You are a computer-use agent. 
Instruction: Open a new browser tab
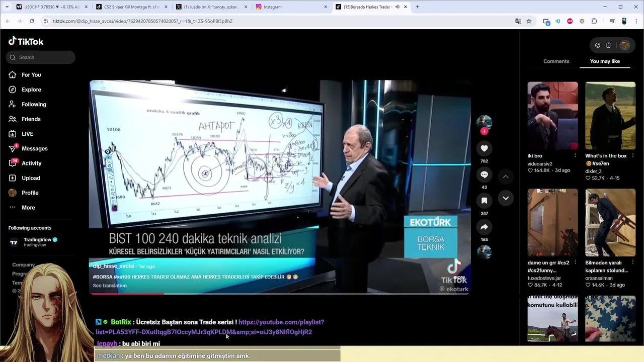(x=417, y=7)
